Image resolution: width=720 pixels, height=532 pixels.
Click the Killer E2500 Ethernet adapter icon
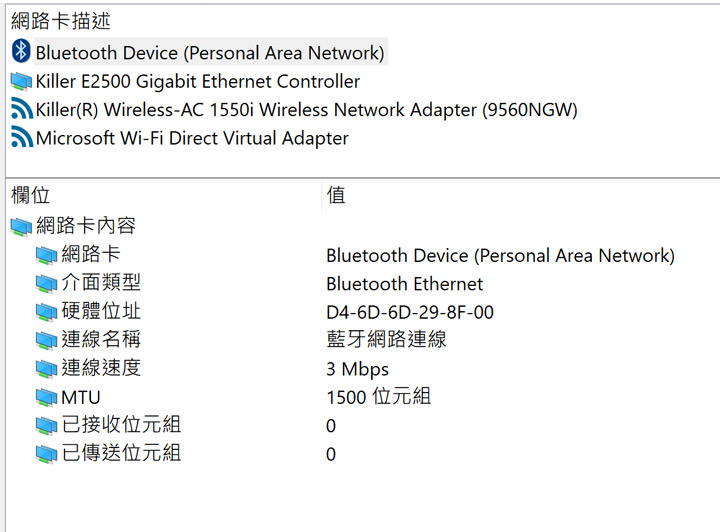coord(21,81)
